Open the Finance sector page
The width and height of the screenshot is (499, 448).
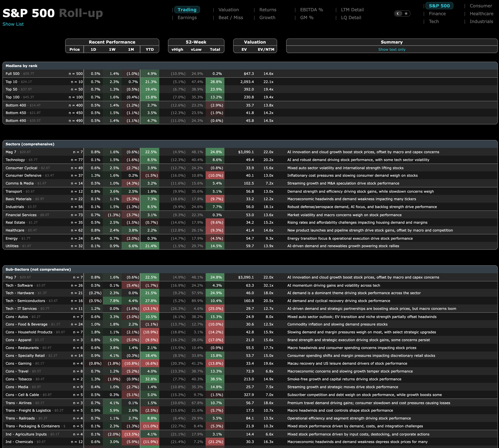(437, 14)
